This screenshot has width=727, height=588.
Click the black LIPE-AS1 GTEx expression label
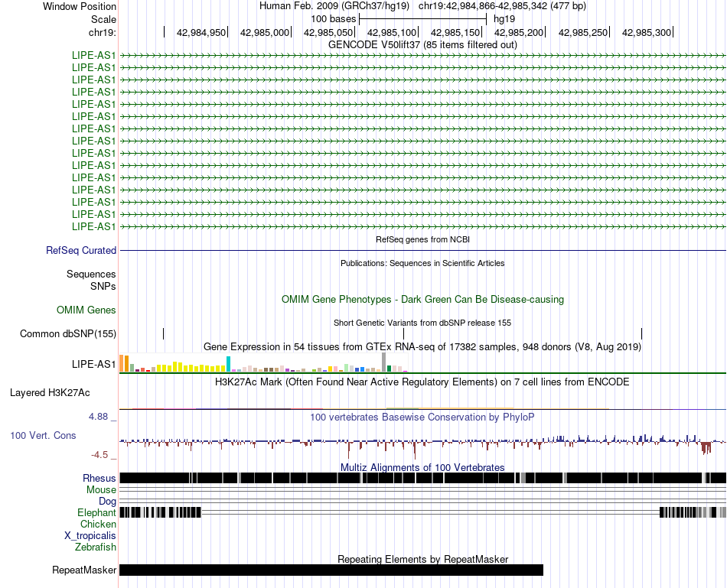pyautogui.click(x=93, y=364)
